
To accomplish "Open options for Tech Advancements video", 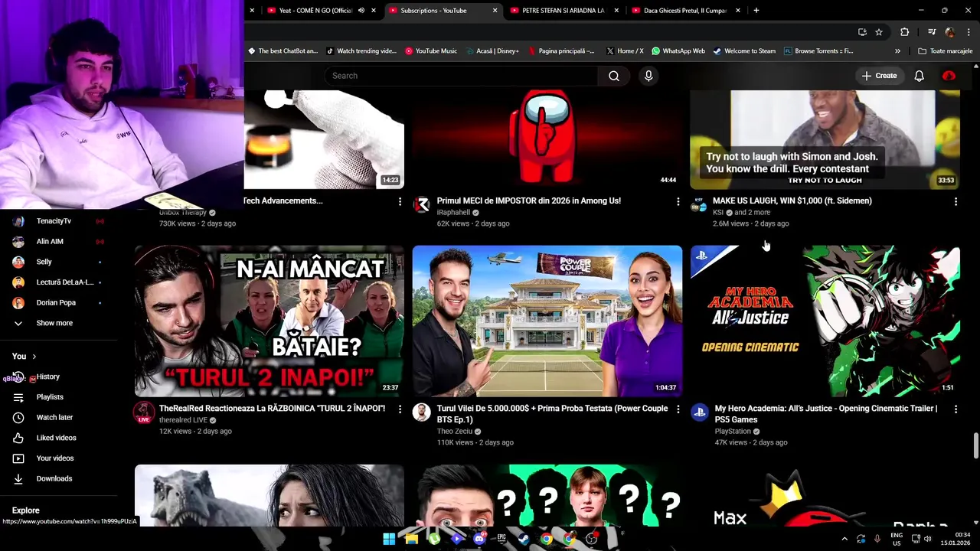I will click(x=400, y=201).
